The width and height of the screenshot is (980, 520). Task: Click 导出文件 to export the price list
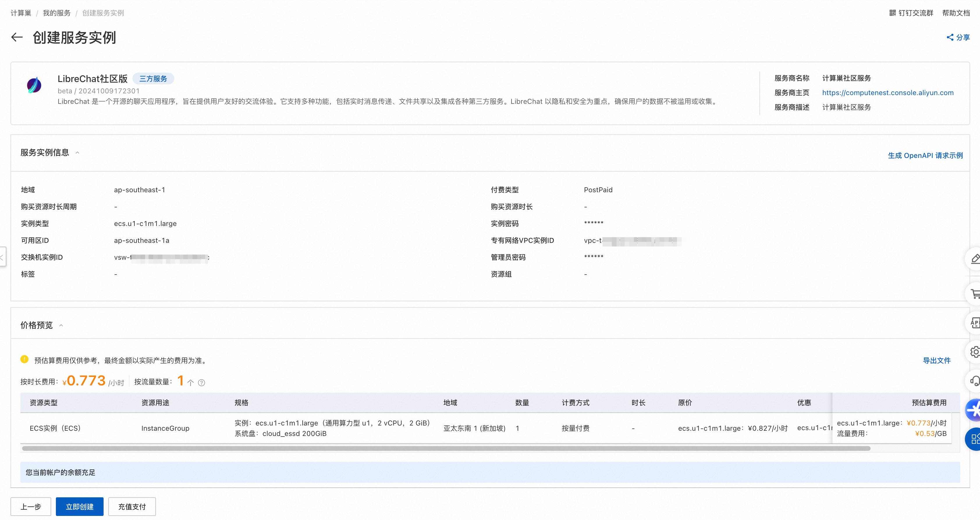pos(937,360)
